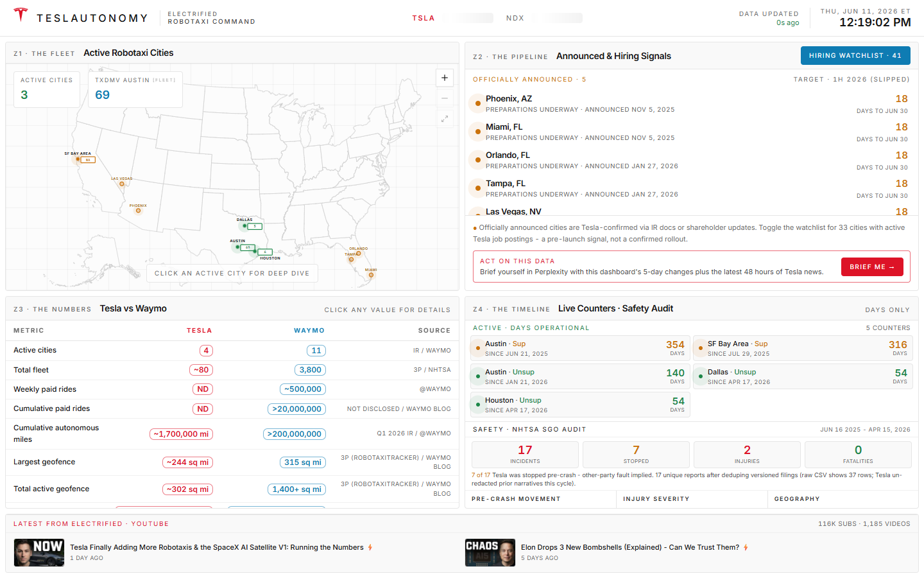Click Tesla's ~244 sq mi largest geofence value
This screenshot has width=924, height=578.
coord(187,462)
